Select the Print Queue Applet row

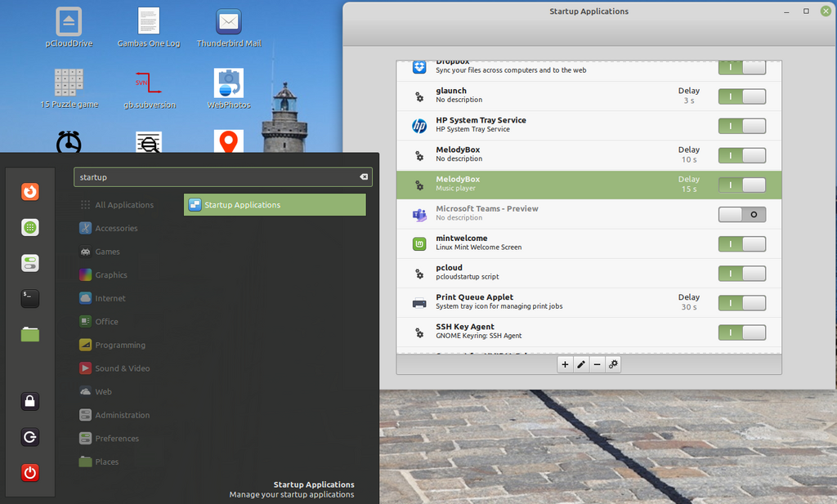[x=589, y=303]
